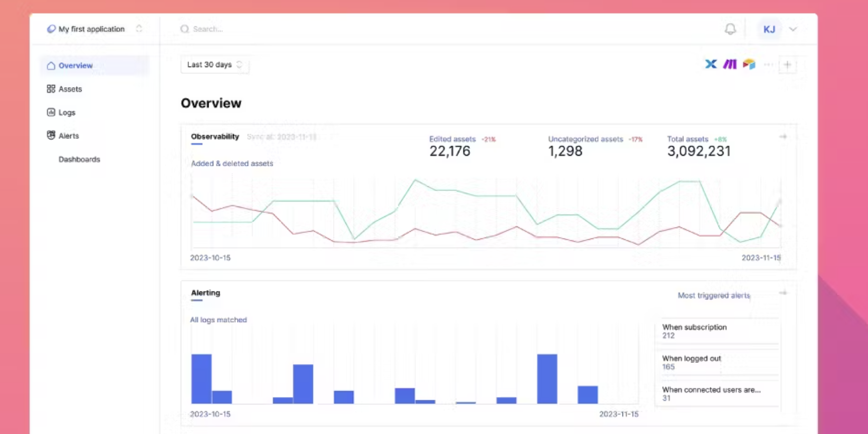Click the KJ user avatar

click(x=769, y=29)
